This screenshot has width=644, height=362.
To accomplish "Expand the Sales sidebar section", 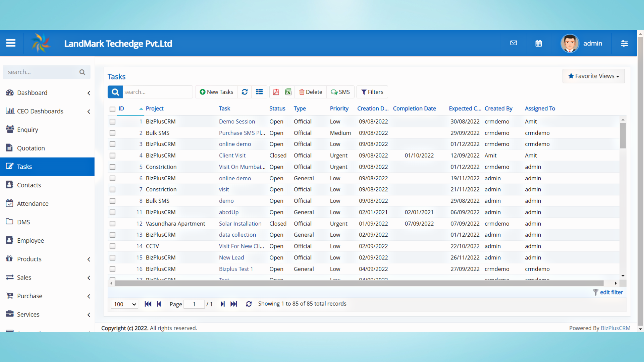I will click(24, 277).
